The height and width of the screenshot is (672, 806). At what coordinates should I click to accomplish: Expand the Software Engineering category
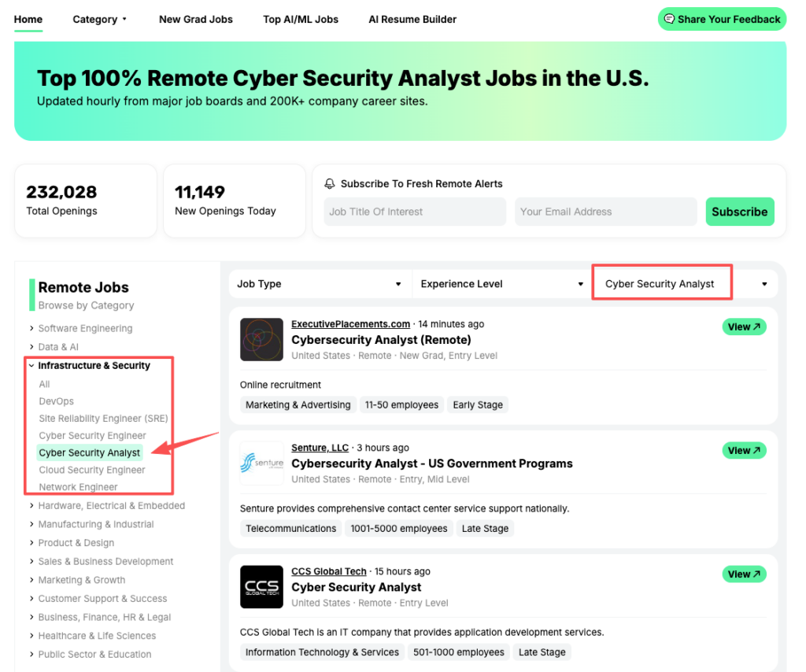pos(87,328)
